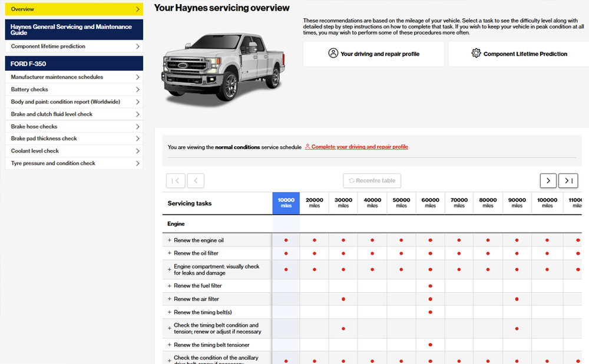
Task: Click the previous-page arrow above the table
Action: click(x=196, y=181)
